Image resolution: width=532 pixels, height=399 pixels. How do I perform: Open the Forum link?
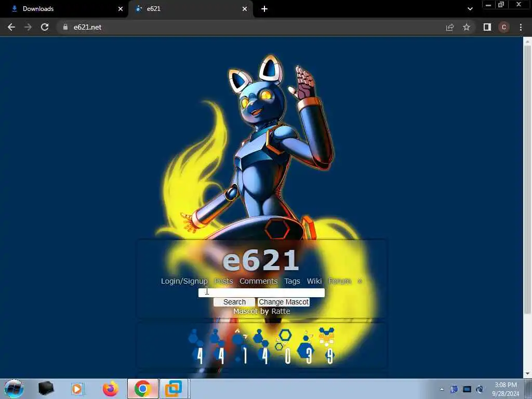[x=340, y=281]
